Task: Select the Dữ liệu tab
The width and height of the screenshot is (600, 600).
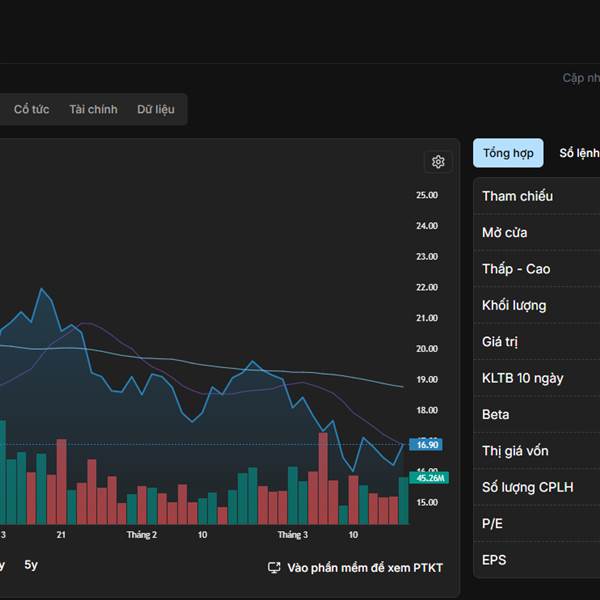Action: pos(156,109)
